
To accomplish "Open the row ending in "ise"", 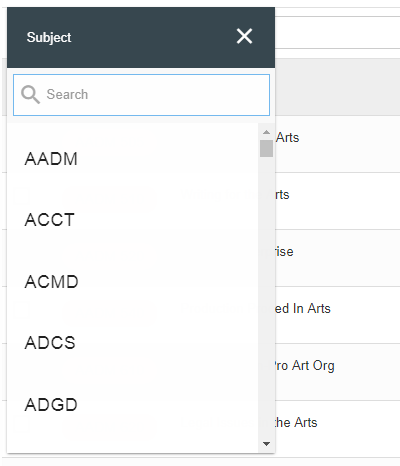I will 337,258.
